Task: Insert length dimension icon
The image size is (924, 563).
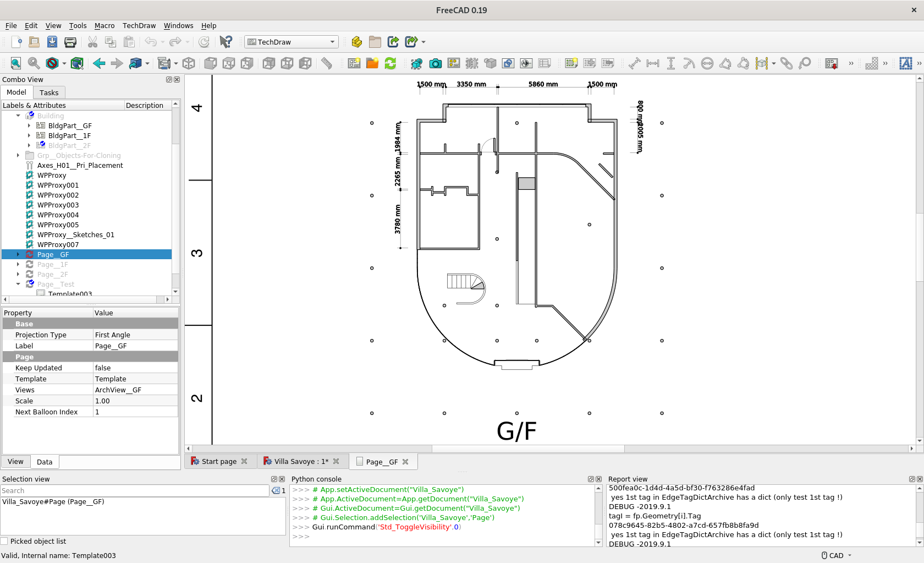Action: (635, 63)
